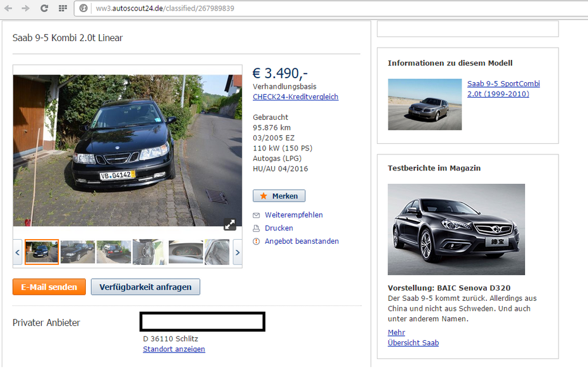Open the Mehr link under the article

pos(396,332)
